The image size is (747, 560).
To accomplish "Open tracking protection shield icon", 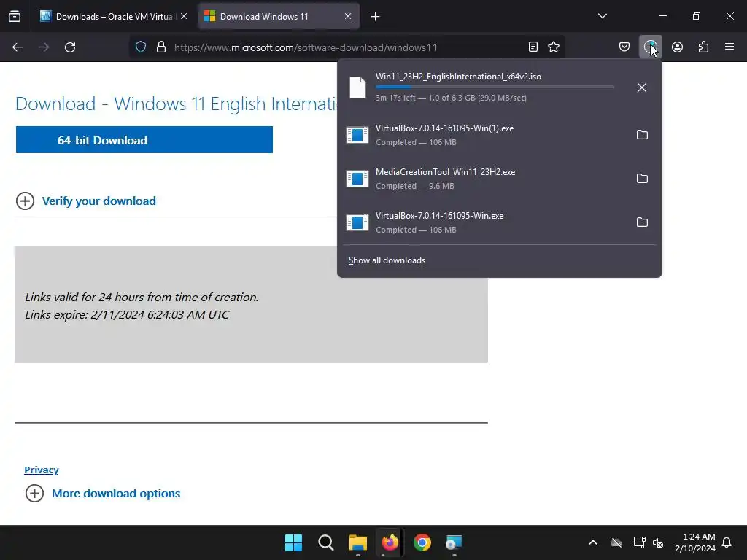I will pyautogui.click(x=141, y=47).
